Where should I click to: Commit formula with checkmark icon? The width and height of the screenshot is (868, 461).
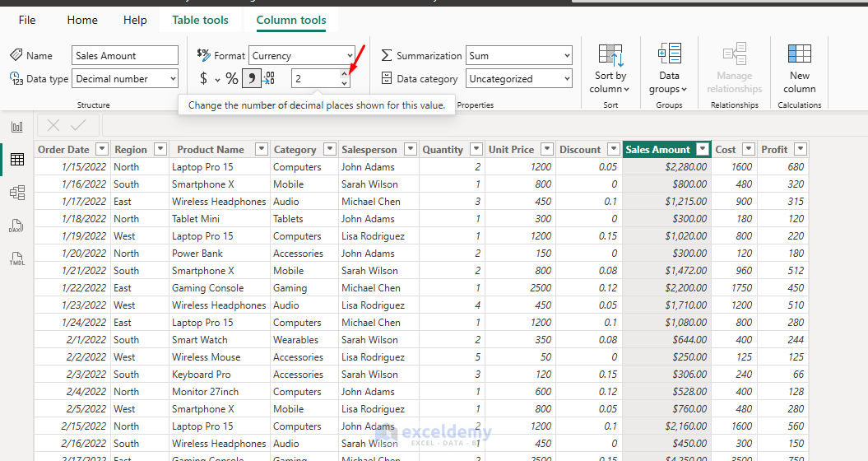79,125
